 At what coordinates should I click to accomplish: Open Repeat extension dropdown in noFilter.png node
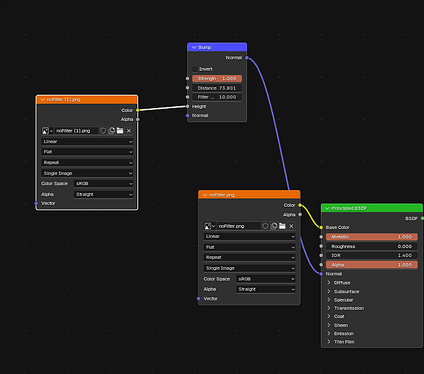pos(249,258)
